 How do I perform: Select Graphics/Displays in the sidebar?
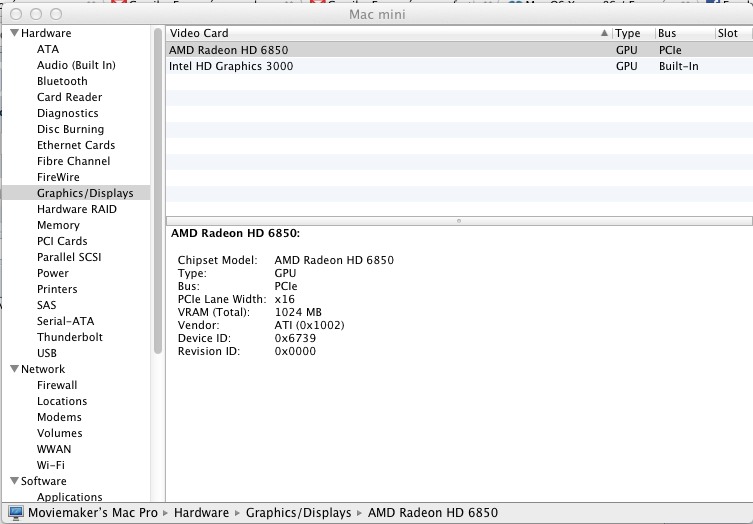pos(85,193)
